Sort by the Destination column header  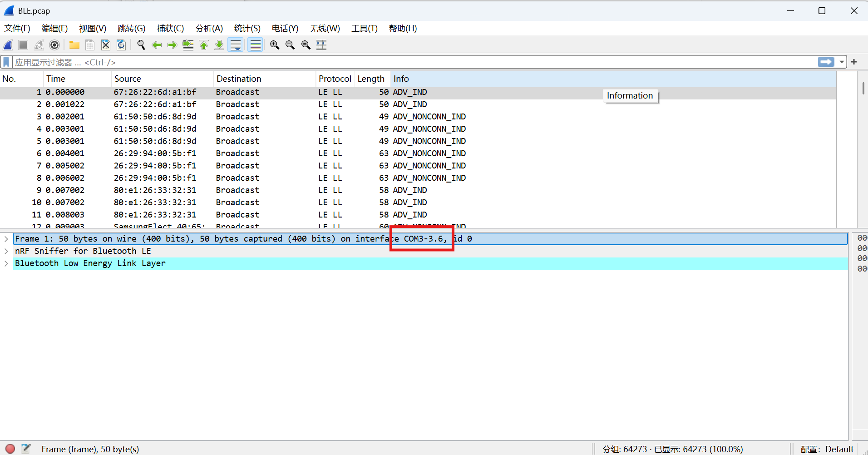coord(265,79)
